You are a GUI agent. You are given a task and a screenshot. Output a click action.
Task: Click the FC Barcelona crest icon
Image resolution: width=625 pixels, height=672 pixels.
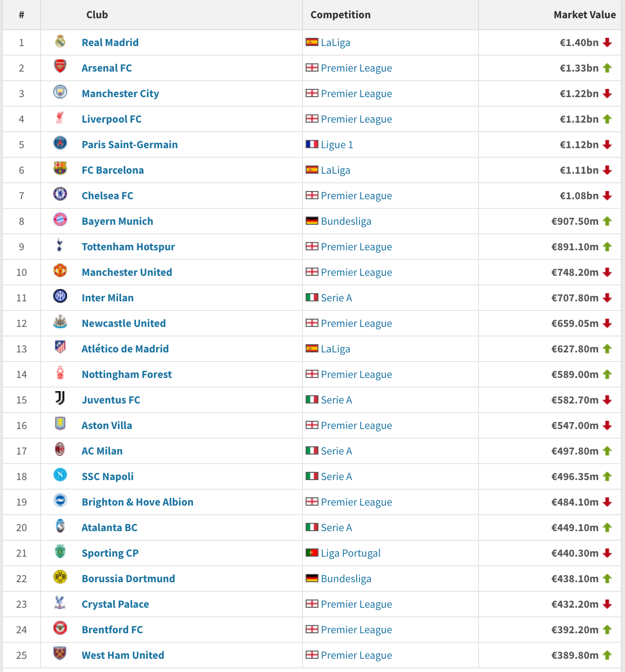pos(60,169)
